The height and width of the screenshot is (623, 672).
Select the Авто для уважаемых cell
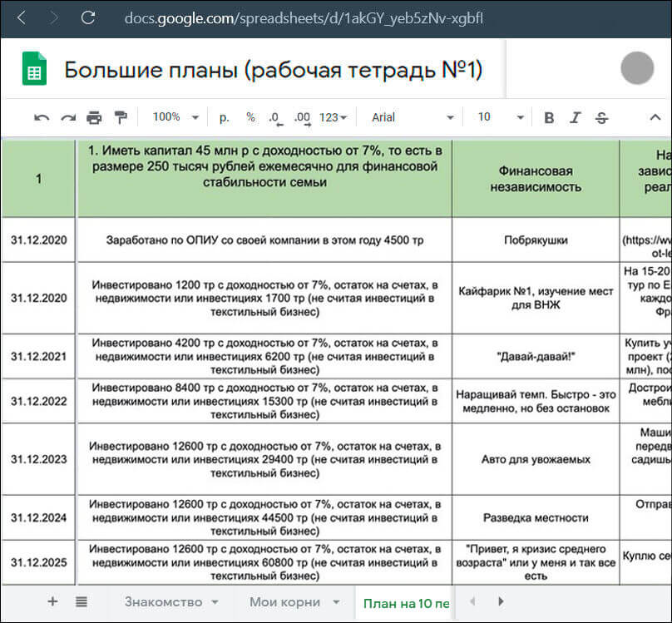[x=536, y=459]
